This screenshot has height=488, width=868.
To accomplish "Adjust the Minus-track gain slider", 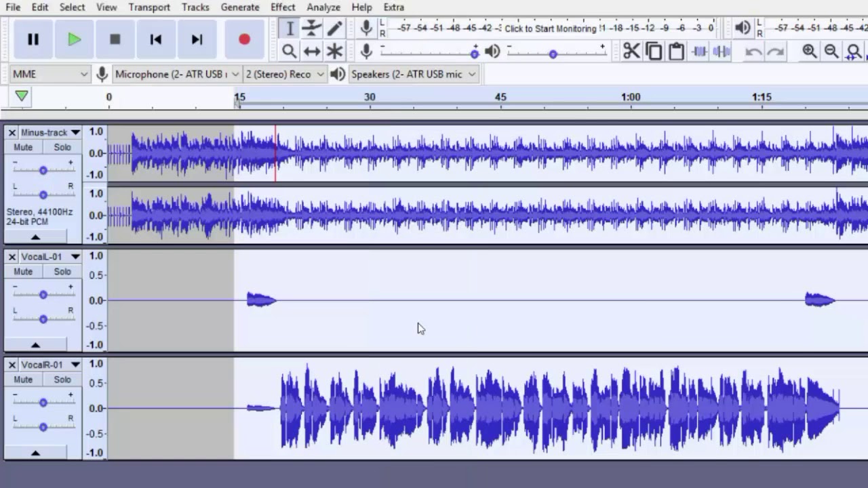I will [x=43, y=169].
